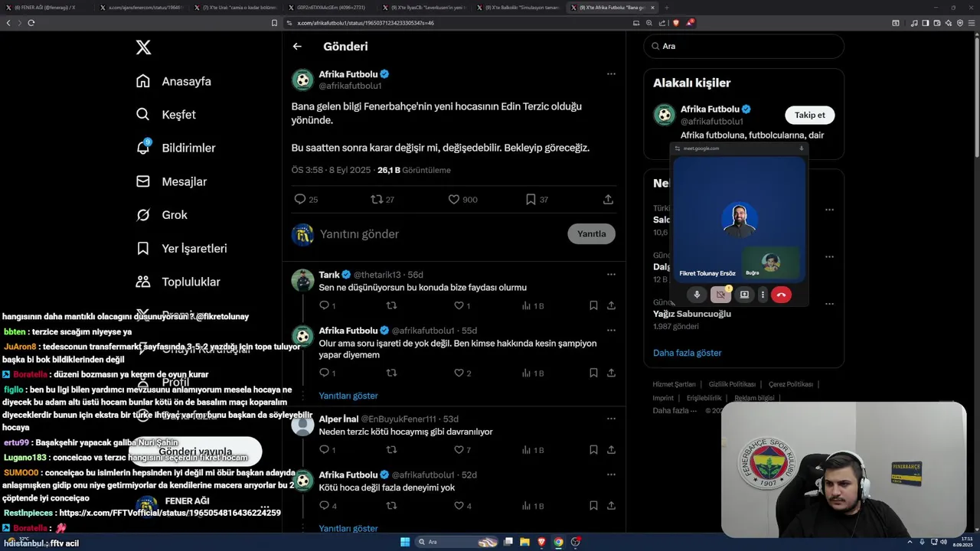Open Keşfet explore page
This screenshot has width=980, height=551.
tap(166, 115)
